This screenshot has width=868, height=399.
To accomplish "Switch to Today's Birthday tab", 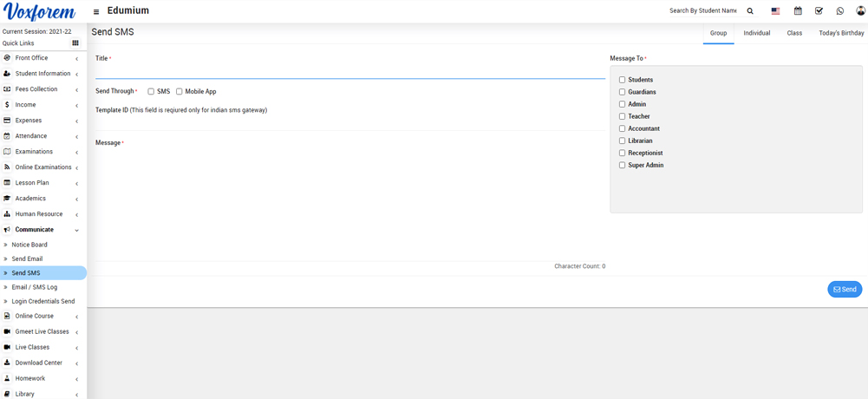I will pos(840,33).
